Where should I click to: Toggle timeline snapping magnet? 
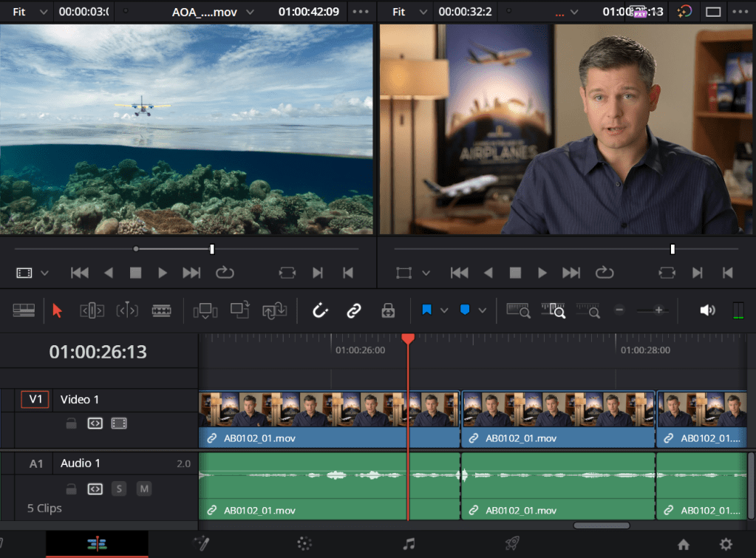point(320,311)
